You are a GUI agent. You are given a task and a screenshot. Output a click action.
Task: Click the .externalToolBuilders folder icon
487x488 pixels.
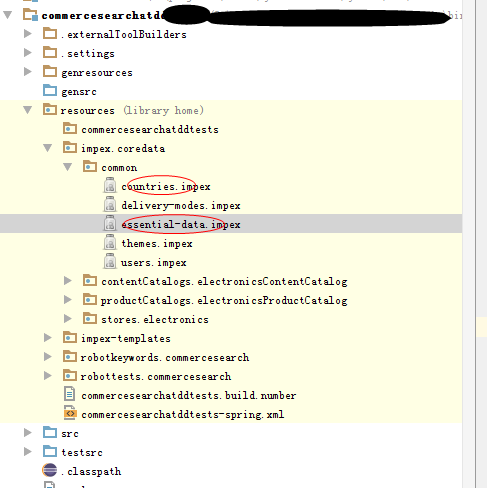(50, 34)
